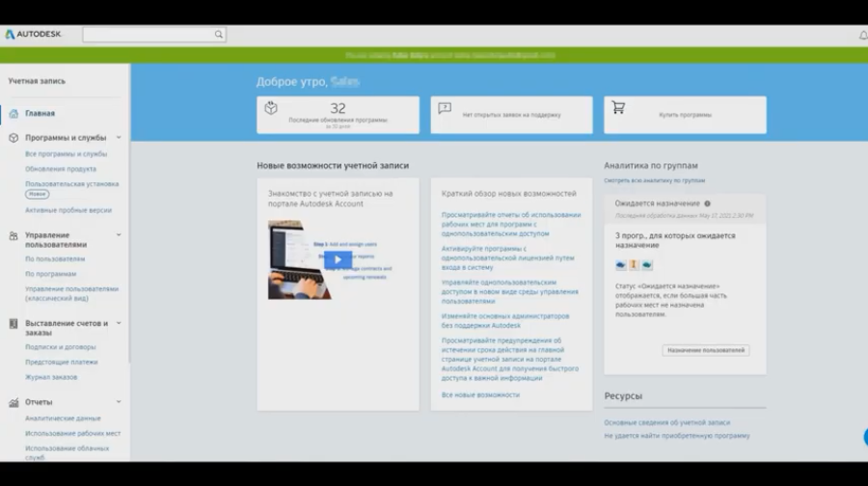Click the Главная home icon
868x486 pixels.
(14, 114)
